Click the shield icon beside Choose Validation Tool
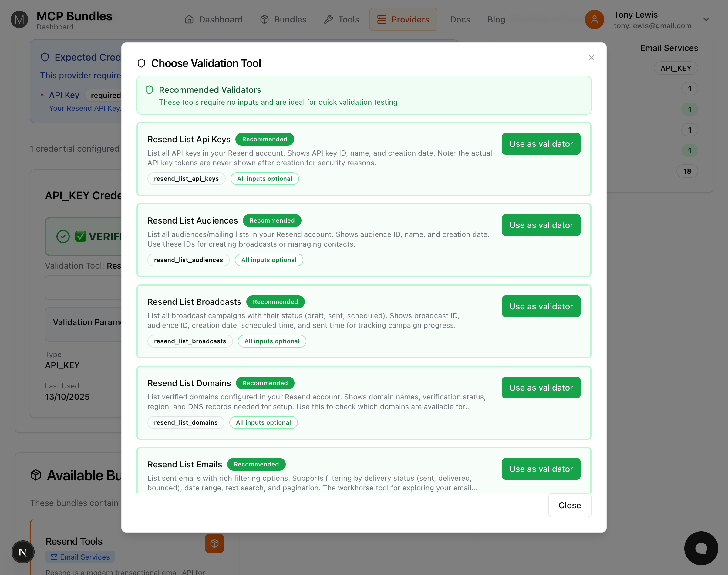This screenshot has width=728, height=575. 141,63
